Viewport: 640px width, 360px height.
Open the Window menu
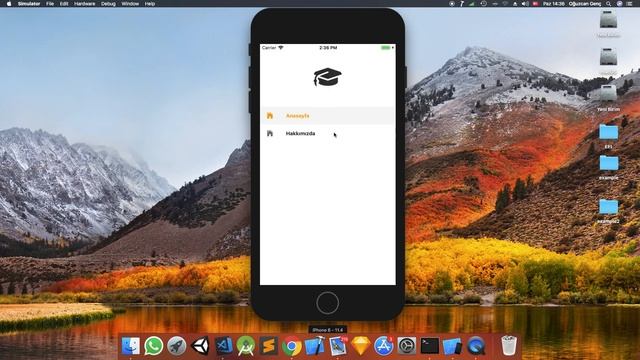(x=130, y=4)
